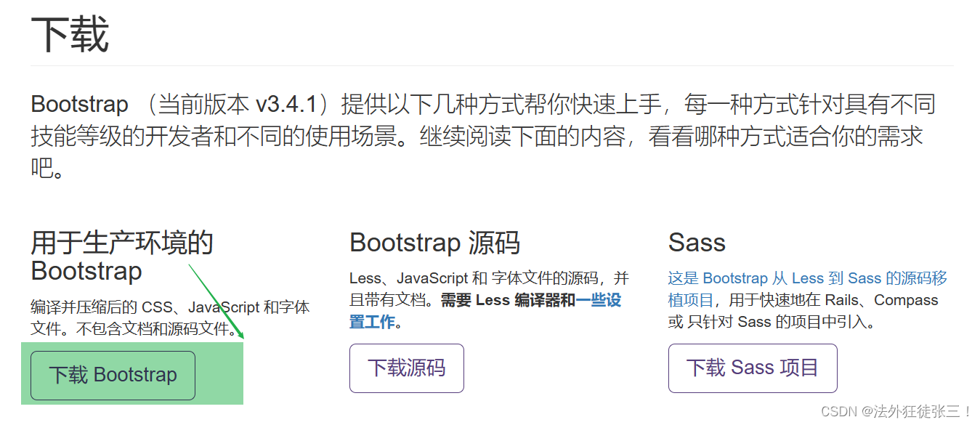The width and height of the screenshot is (980, 425).
Task: Select the 下载 page heading
Action: coord(70,35)
